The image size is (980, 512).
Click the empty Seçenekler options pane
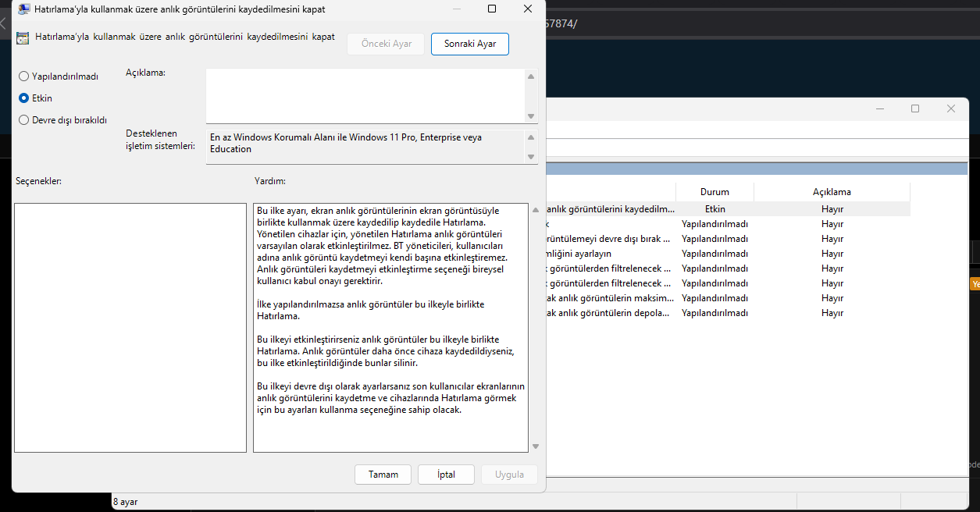(130, 328)
